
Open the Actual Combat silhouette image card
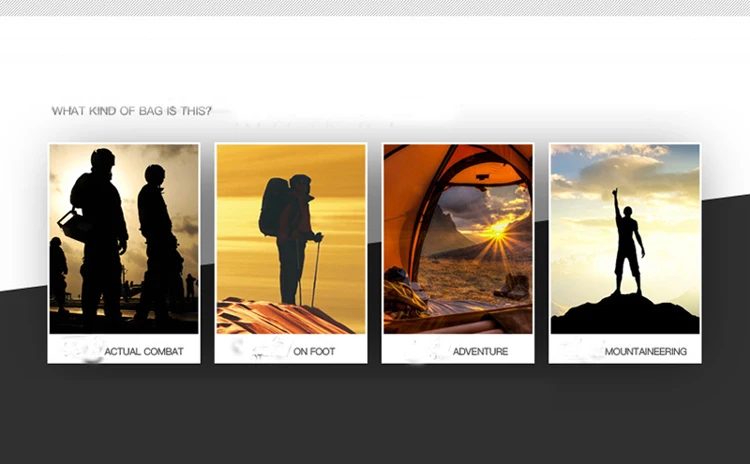coord(124,239)
